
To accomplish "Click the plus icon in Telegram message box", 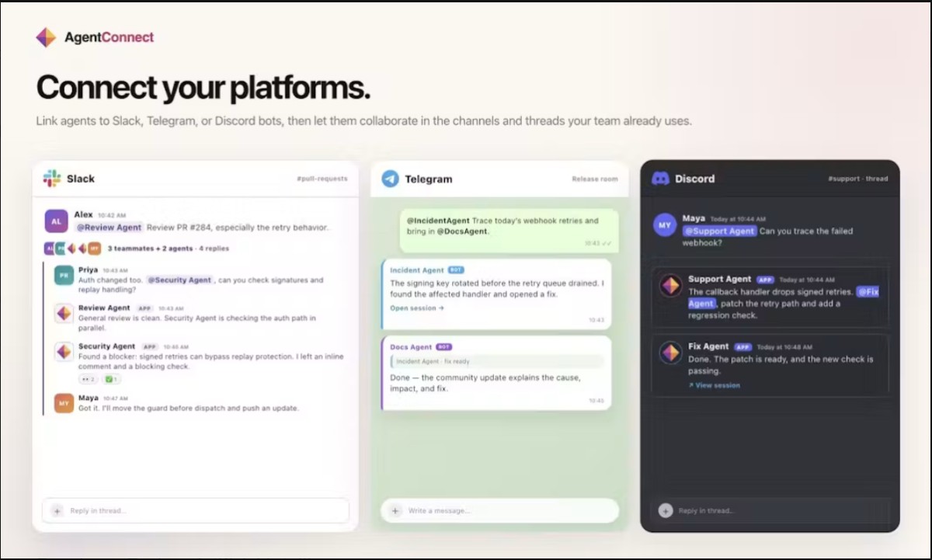I will [x=395, y=510].
